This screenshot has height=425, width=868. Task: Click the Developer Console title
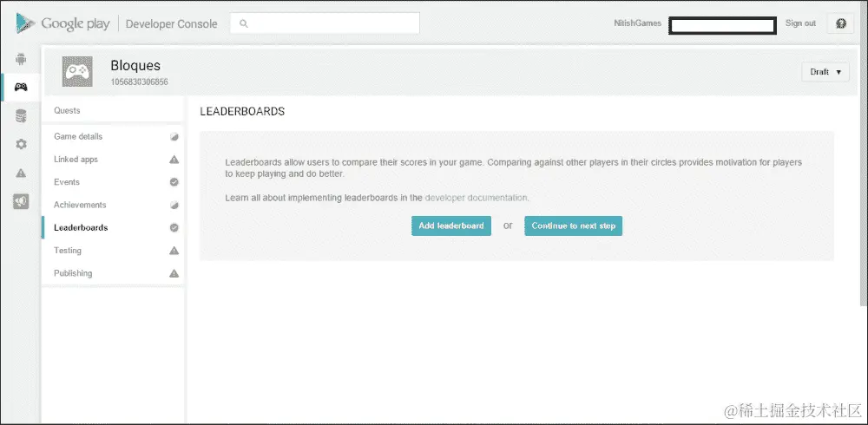(172, 23)
